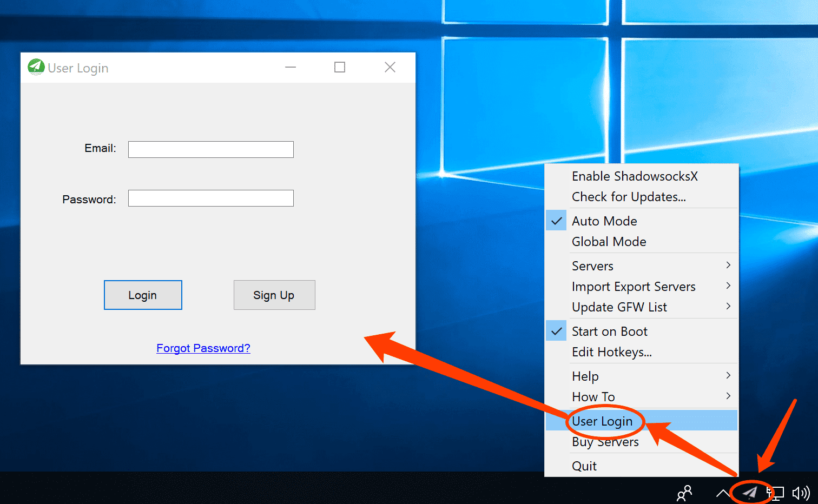The image size is (818, 504).
Task: Maximize the User Login window
Action: click(x=340, y=67)
